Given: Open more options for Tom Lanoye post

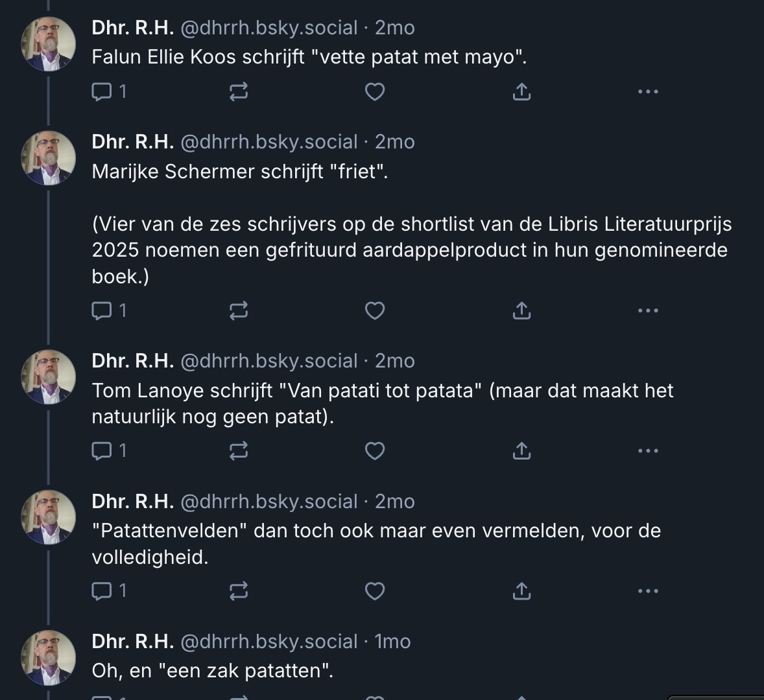Looking at the screenshot, I should [x=648, y=450].
